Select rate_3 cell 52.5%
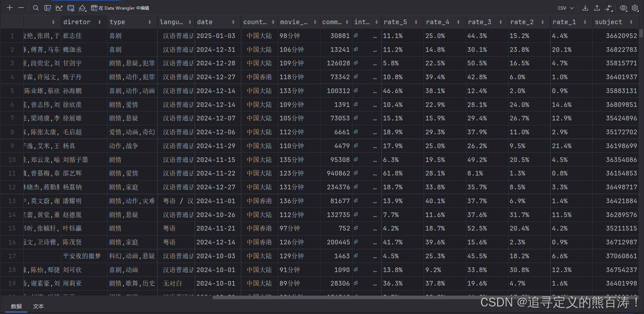This screenshot has width=644, height=314. tap(487, 228)
